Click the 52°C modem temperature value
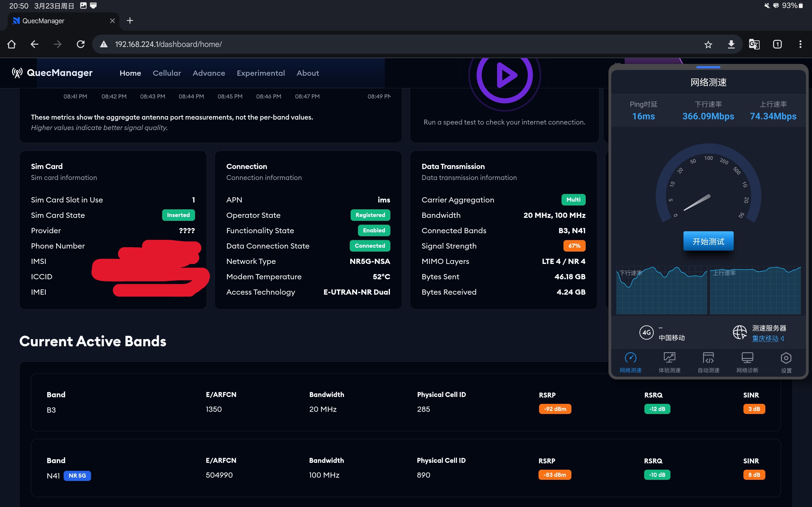 381,277
